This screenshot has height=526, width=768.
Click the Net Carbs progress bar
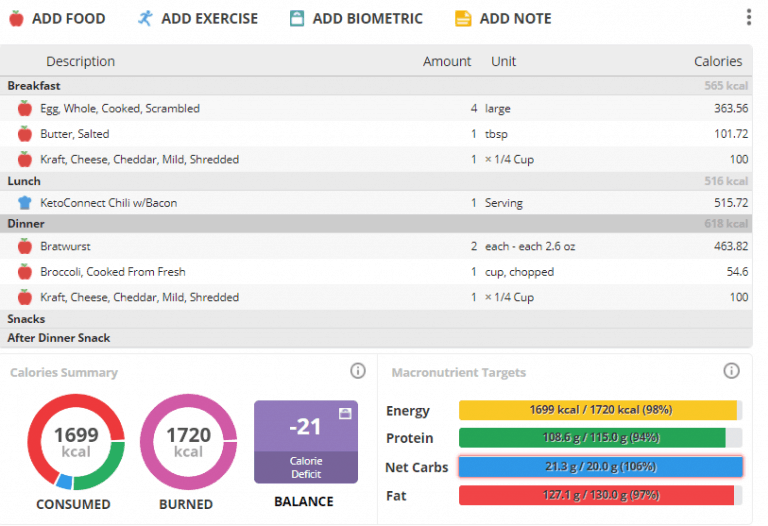[x=600, y=467]
